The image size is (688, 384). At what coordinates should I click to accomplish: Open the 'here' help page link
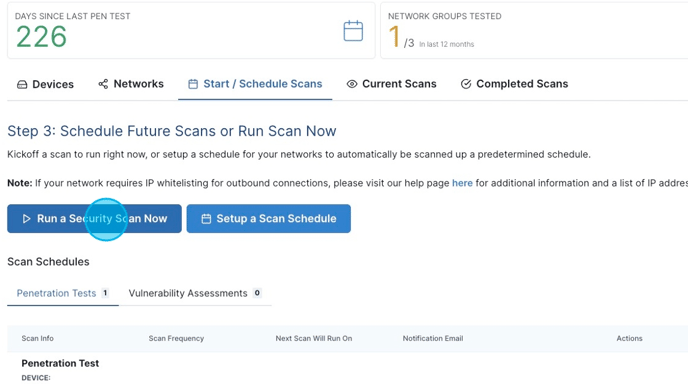(x=462, y=183)
